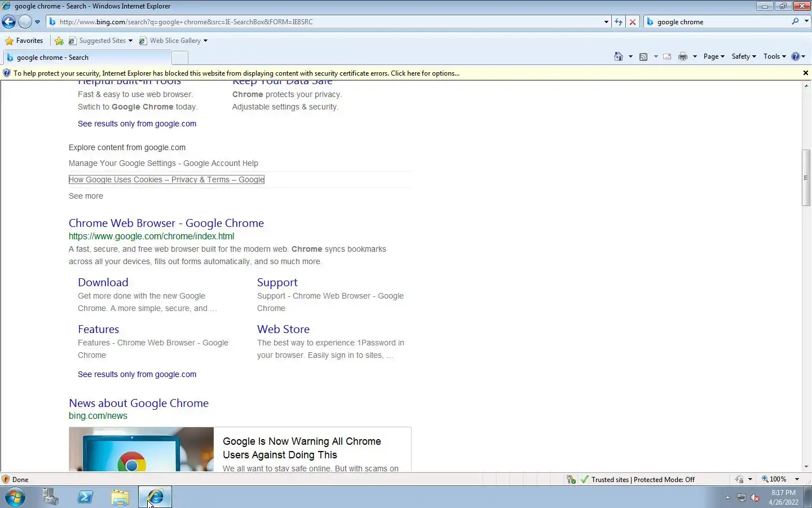Viewport: 812px width, 508px height.
Task: Open Chrome Web Browser - Google Chrome result
Action: click(x=166, y=223)
